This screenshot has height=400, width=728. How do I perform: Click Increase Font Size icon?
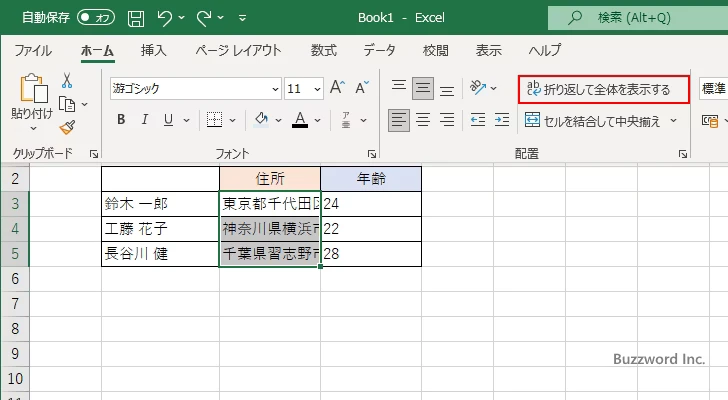337,87
